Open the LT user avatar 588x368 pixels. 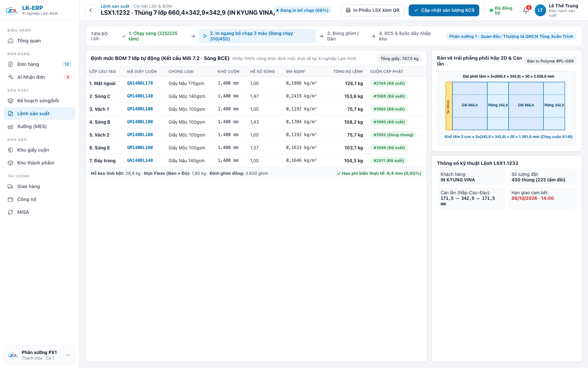pyautogui.click(x=540, y=10)
